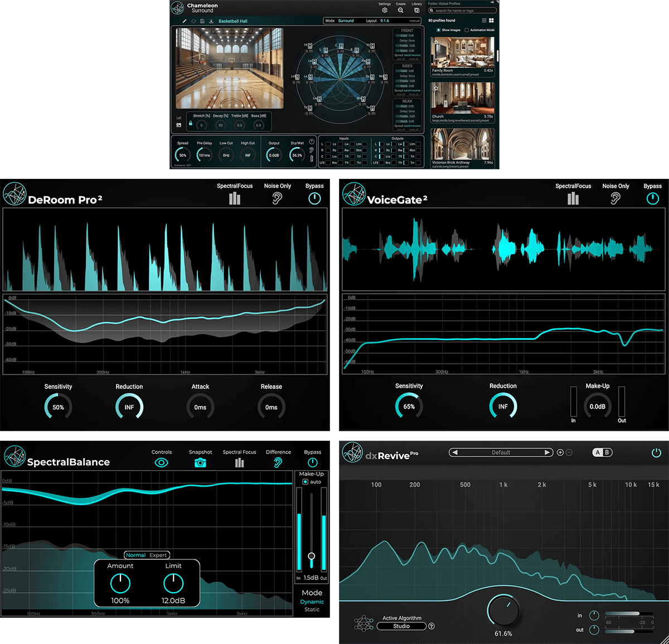Screen dimensions: 669x644
Task: Click help icon beside Active Algorithm
Action: 432,626
